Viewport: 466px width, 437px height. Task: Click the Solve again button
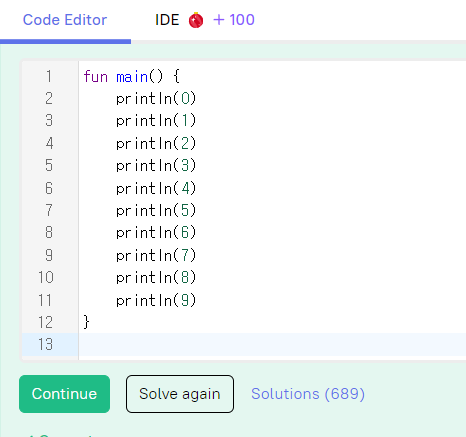[x=180, y=394]
